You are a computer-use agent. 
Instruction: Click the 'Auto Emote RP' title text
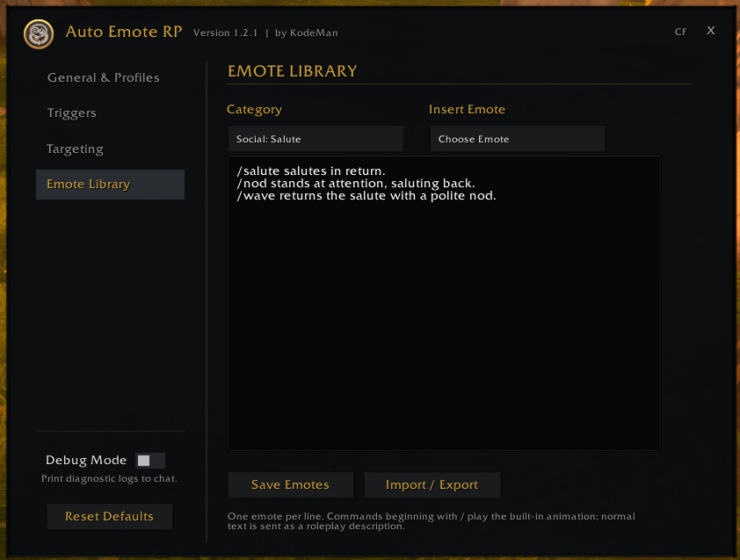[124, 32]
